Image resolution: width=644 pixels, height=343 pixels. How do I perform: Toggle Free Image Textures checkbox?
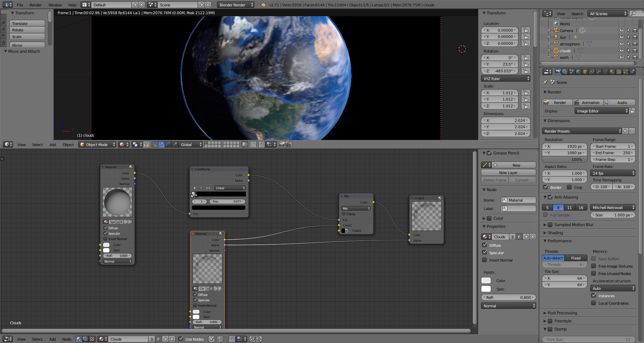pyautogui.click(x=593, y=266)
